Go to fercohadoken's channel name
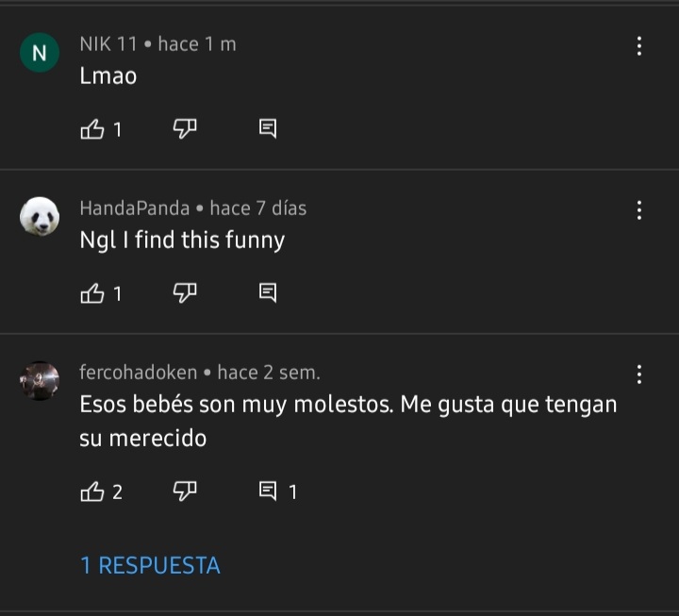679x616 pixels. click(x=139, y=373)
